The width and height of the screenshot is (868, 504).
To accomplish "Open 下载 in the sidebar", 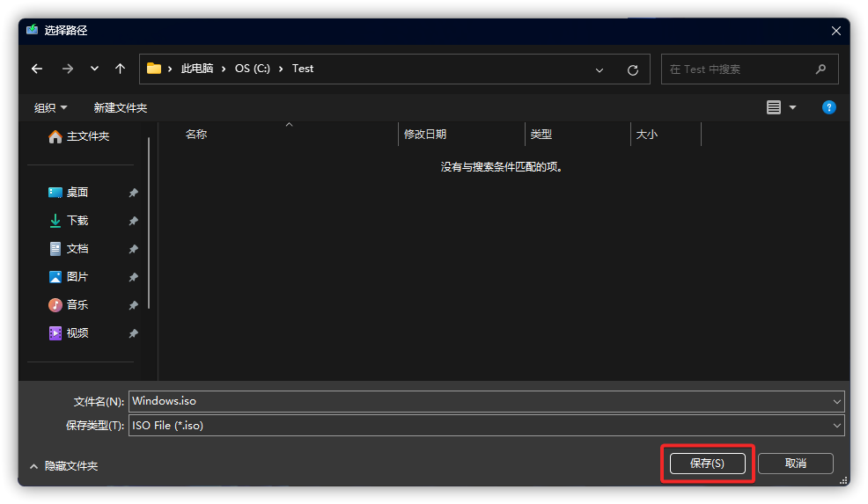I will click(69, 221).
